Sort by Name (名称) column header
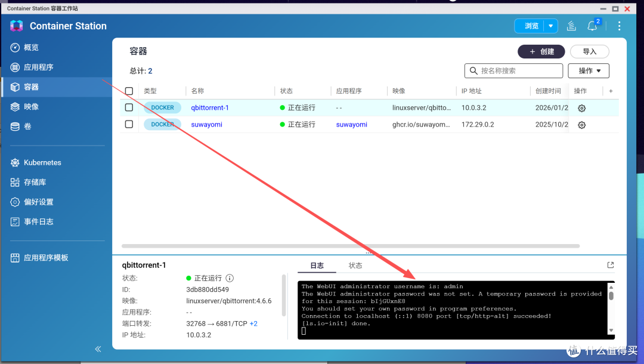 (x=197, y=91)
